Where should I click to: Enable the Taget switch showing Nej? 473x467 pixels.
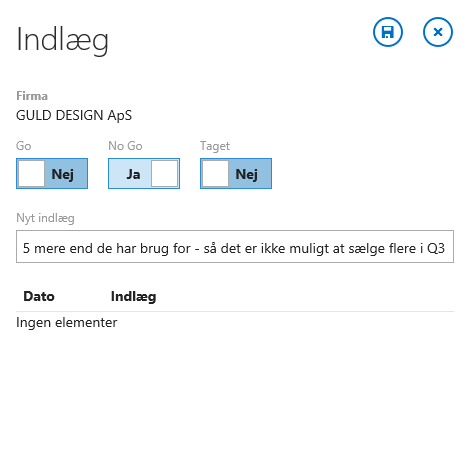tap(236, 173)
